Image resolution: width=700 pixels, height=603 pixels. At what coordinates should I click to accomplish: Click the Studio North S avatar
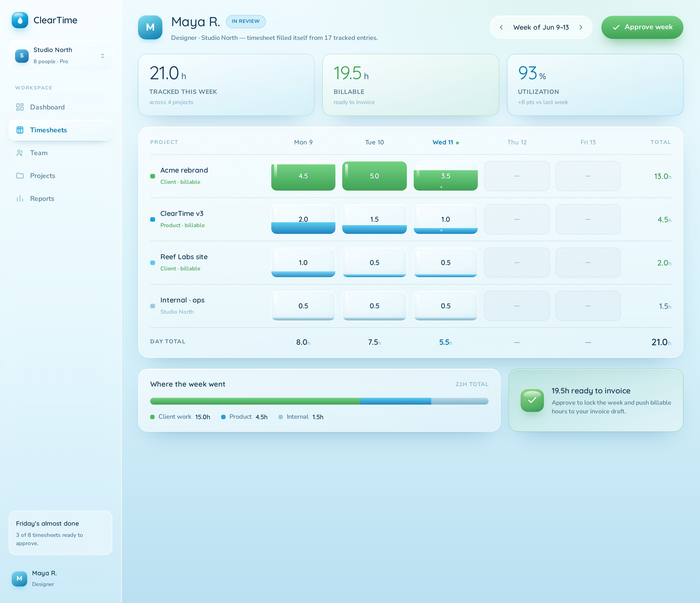(x=22, y=56)
